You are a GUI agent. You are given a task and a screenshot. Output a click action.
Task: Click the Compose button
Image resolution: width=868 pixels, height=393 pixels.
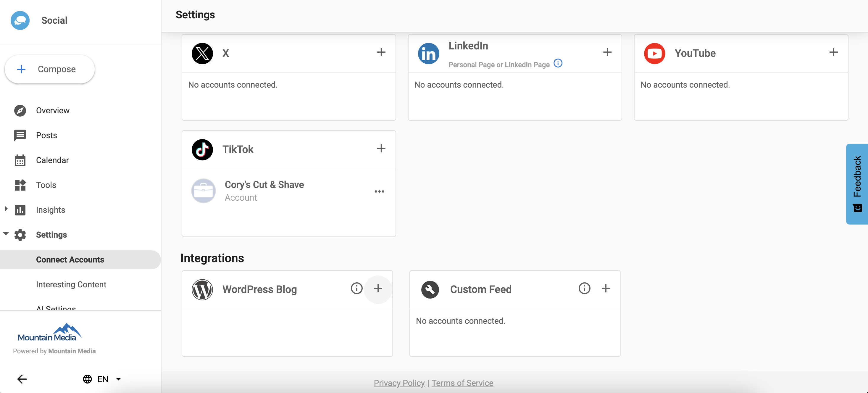49,69
